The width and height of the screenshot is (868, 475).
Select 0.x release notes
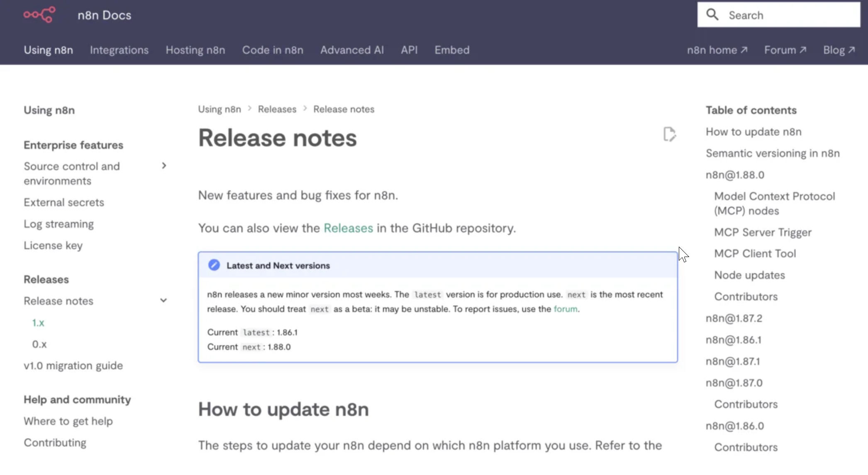[39, 344]
